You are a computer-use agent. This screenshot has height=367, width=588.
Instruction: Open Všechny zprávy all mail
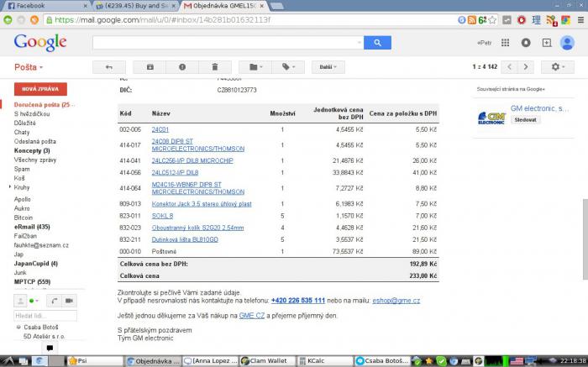(x=35, y=160)
